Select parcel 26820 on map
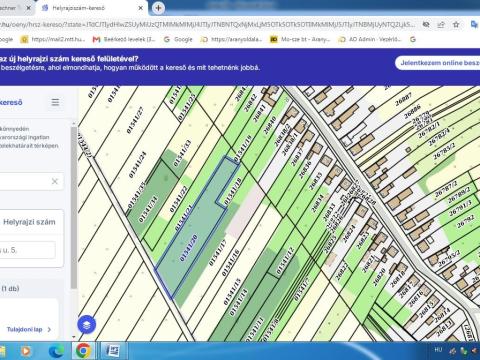Image resolution: width=480 pixels, height=360 pixels. click(379, 277)
